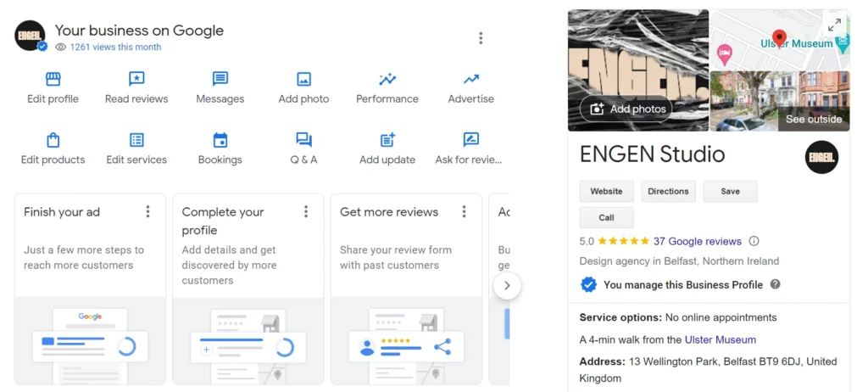
Task: Show next cards with right chevron
Action: [x=507, y=286]
